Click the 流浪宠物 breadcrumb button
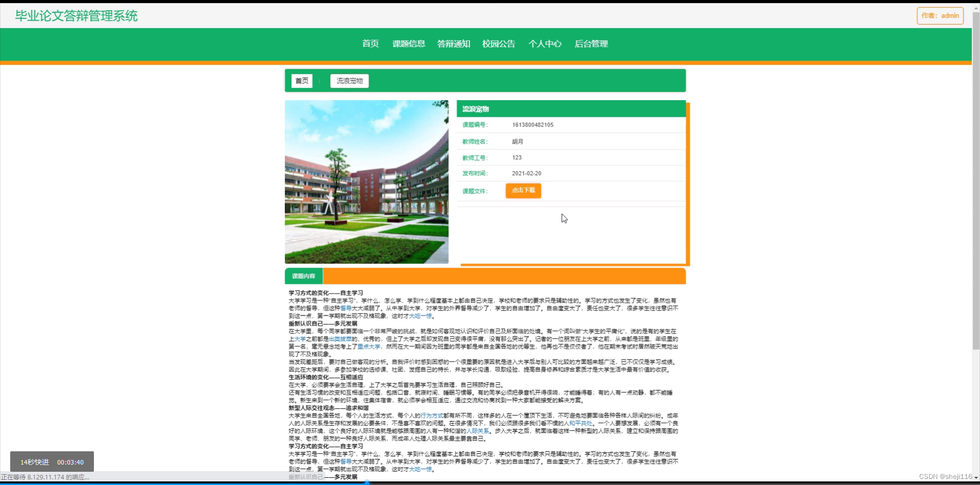This screenshot has height=485, width=980. [349, 81]
